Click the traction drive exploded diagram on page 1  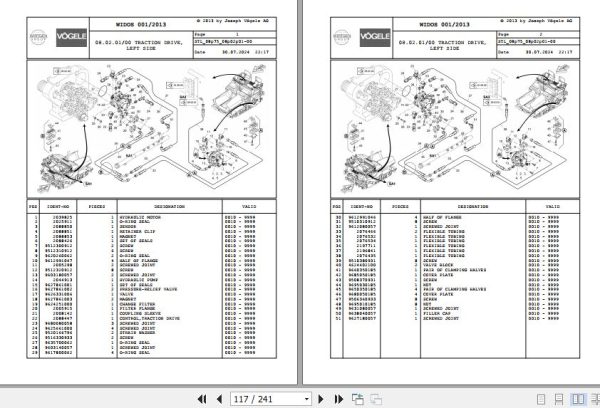point(152,129)
